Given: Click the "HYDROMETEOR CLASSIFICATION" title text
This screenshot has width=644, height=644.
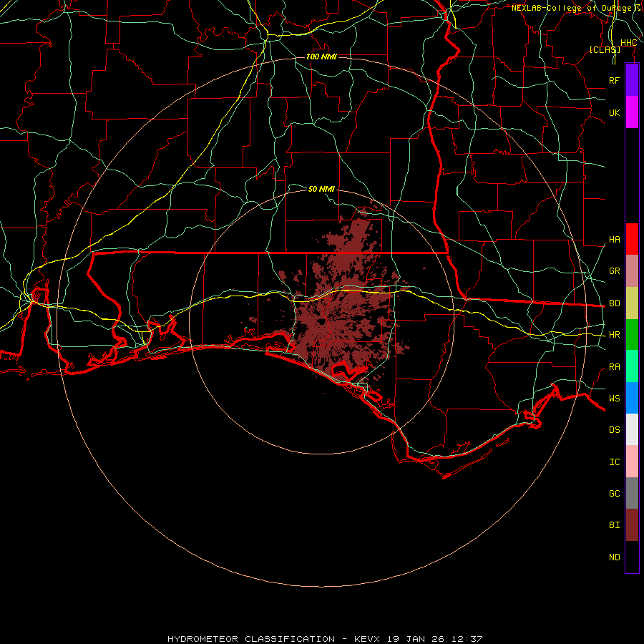Looking at the screenshot, I should coord(251,639).
